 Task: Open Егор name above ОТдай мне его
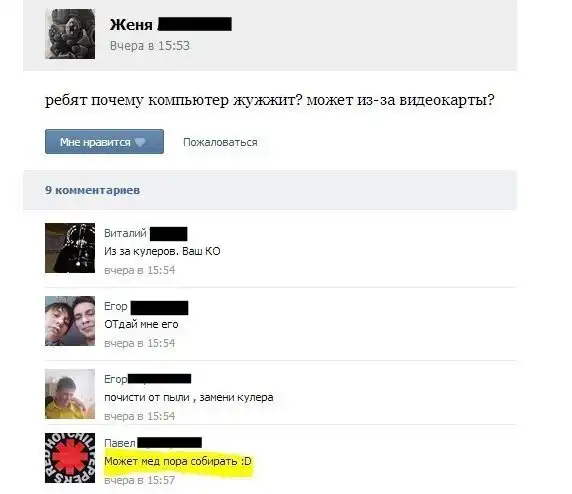click(116, 306)
